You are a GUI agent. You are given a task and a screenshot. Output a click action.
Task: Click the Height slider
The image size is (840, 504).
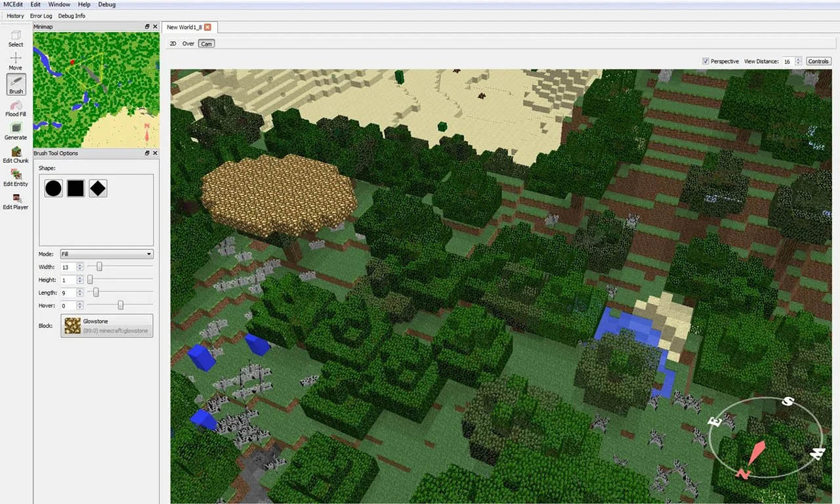120,280
